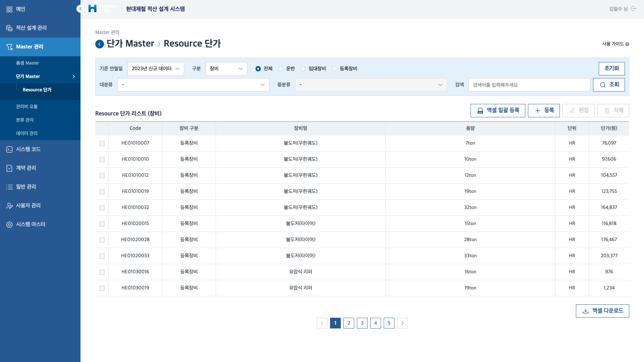Open 시스템 마스터 gear icon menu
The image size is (644, 362).
(x=9, y=225)
